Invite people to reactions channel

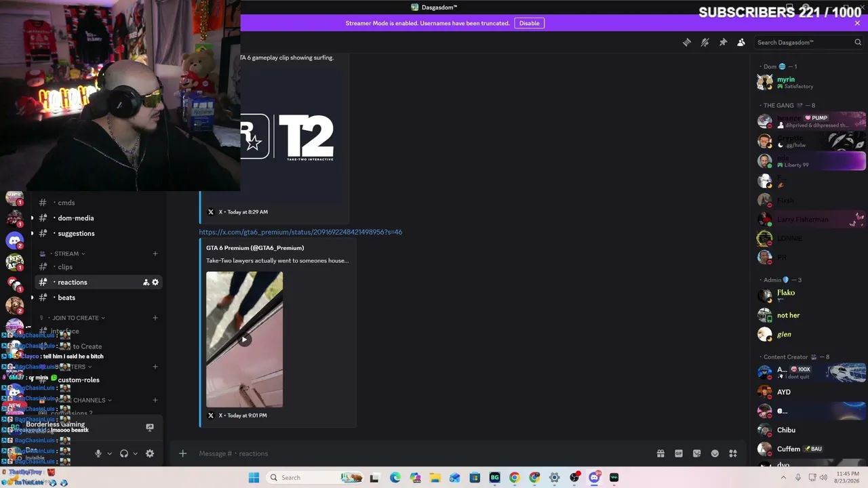(146, 282)
